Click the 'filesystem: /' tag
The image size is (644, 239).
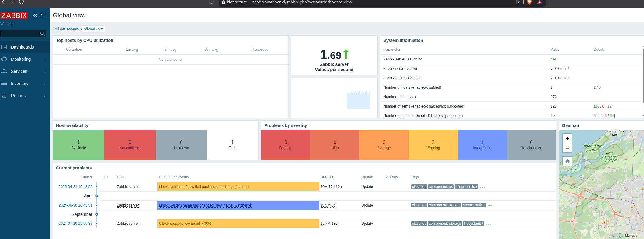[x=473, y=224]
